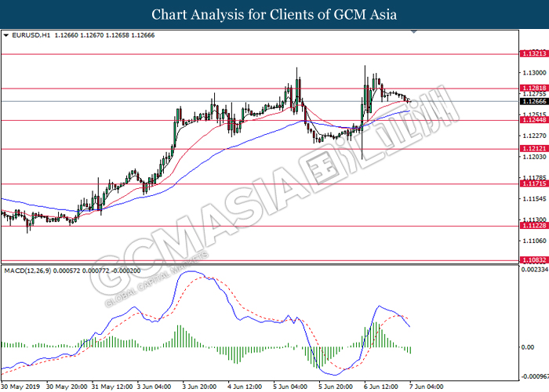The image size is (549, 392).
Task: Click the '31 May 12:00' time label
Action: (112, 387)
